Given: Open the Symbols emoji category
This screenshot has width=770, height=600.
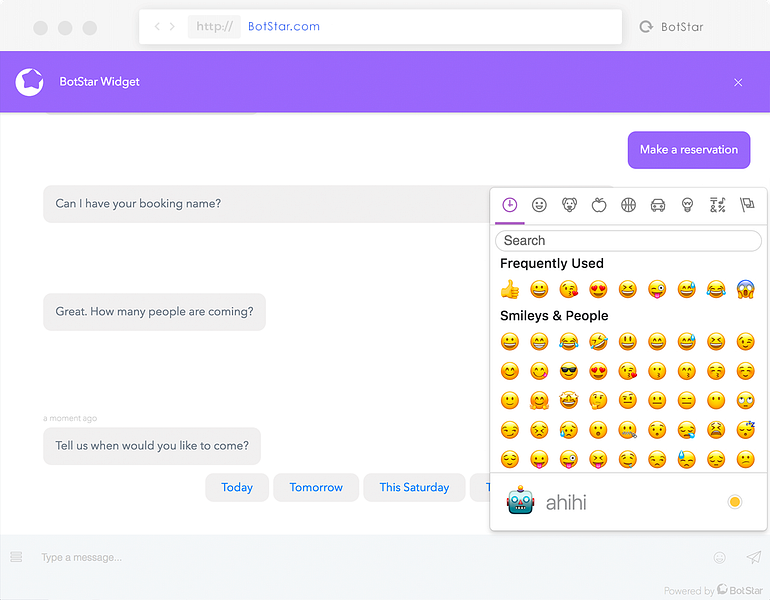Looking at the screenshot, I should (717, 205).
